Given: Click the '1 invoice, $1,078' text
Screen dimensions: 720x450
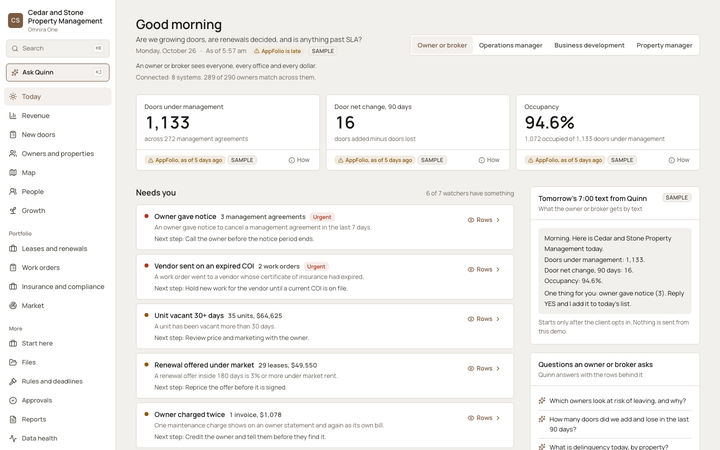Looking at the screenshot, I should tap(255, 415).
